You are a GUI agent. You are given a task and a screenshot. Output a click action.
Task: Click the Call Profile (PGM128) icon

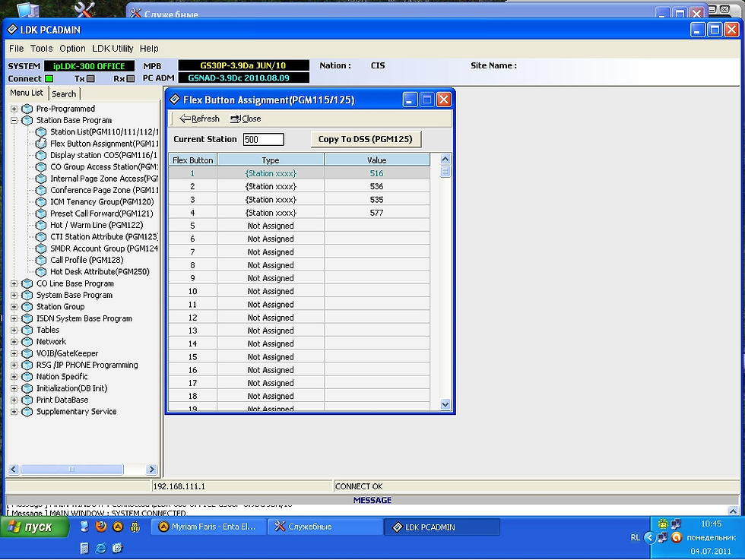pos(41,260)
